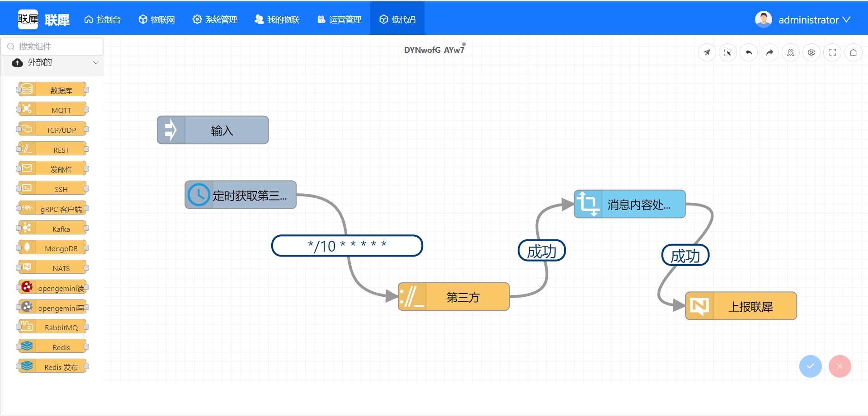Click the */10 cron expression edge label
The width and height of the screenshot is (868, 416).
[347, 246]
